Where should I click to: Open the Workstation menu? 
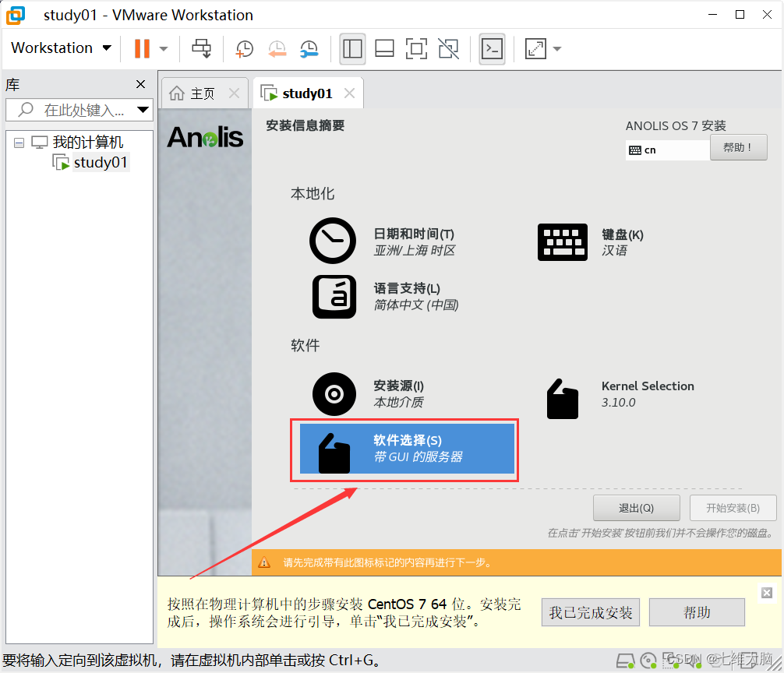tap(61, 48)
